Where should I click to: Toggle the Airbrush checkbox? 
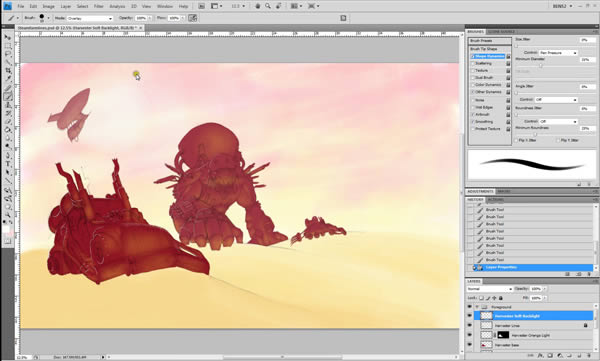473,114
